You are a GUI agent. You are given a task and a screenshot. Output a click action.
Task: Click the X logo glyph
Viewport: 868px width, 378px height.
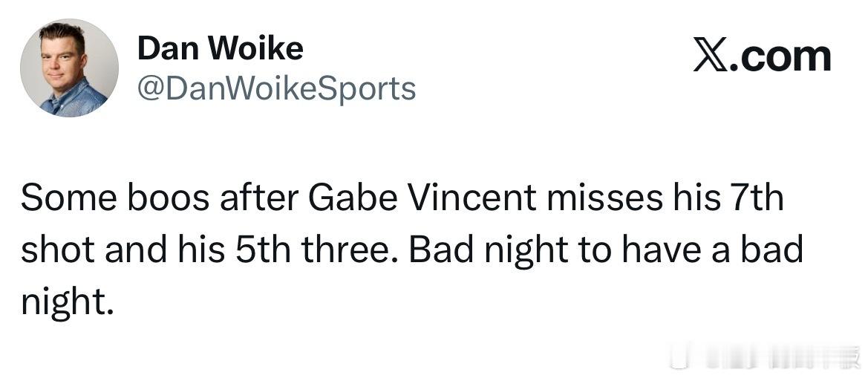(711, 56)
